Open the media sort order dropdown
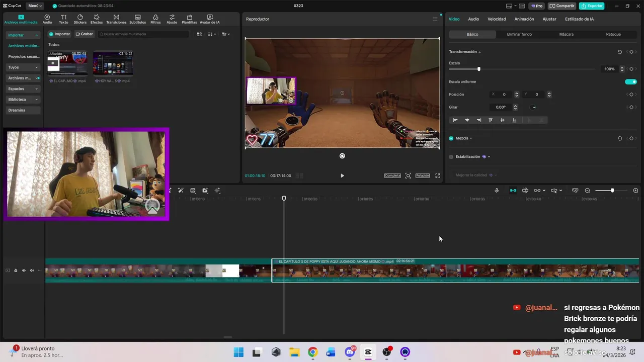 click(x=212, y=34)
